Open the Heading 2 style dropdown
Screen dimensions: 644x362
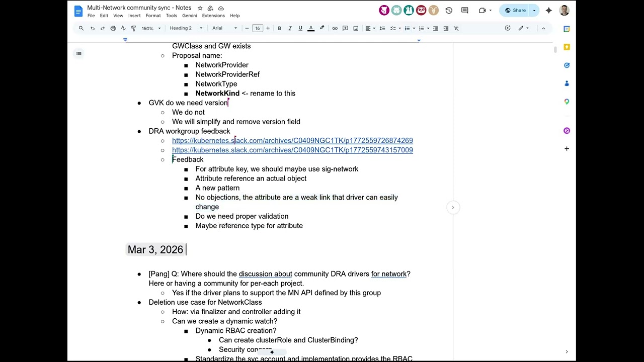pos(186,28)
